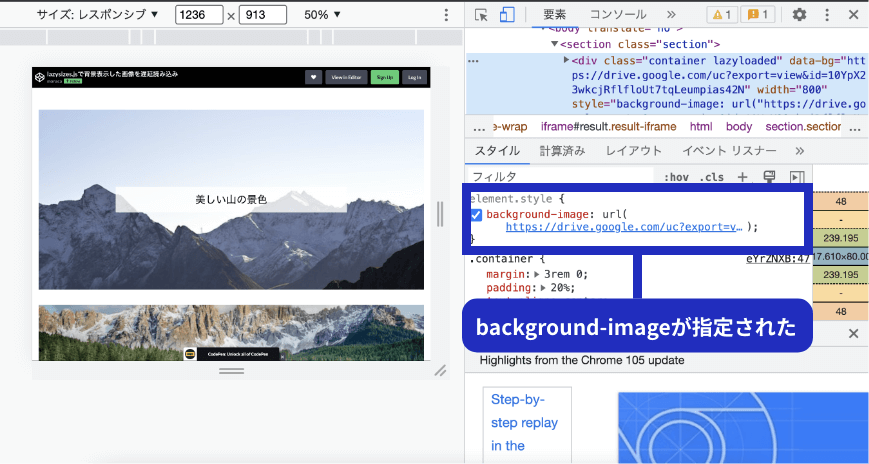Viewport: 869px width, 464px height.
Task: Open DevTools settings gear
Action: (799, 15)
